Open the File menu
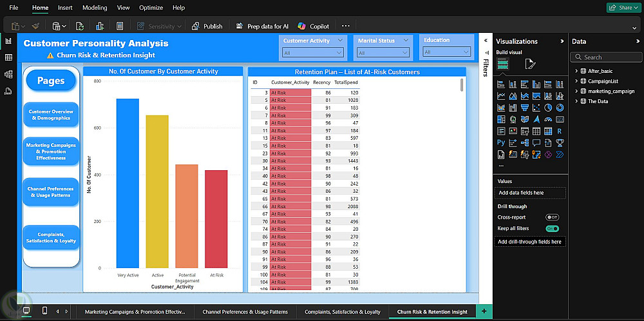Image resolution: width=644 pixels, height=321 pixels. point(14,7)
